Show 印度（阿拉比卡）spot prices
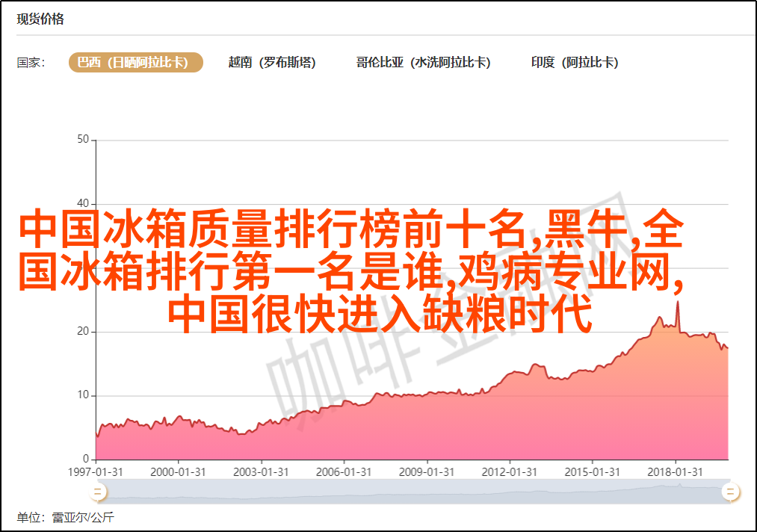 pyautogui.click(x=575, y=63)
